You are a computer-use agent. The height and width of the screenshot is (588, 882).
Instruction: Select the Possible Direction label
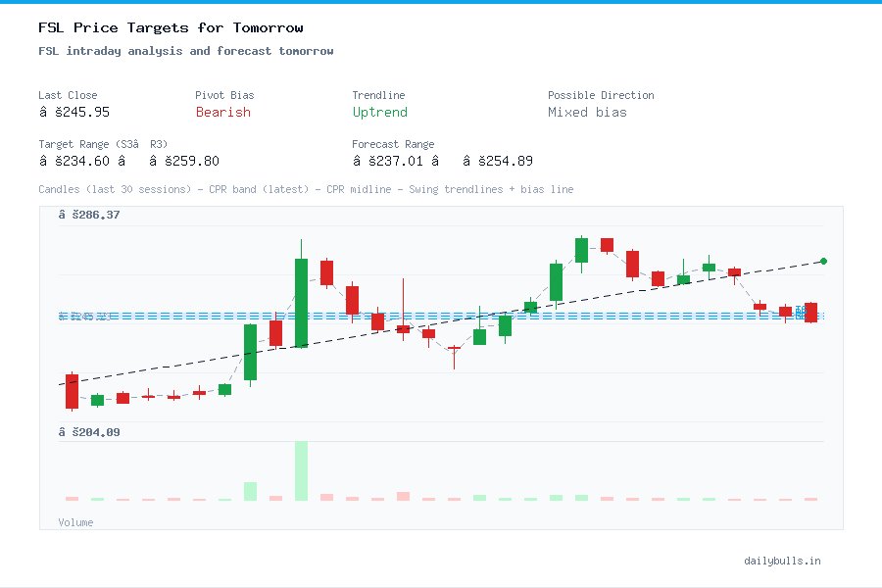click(601, 95)
